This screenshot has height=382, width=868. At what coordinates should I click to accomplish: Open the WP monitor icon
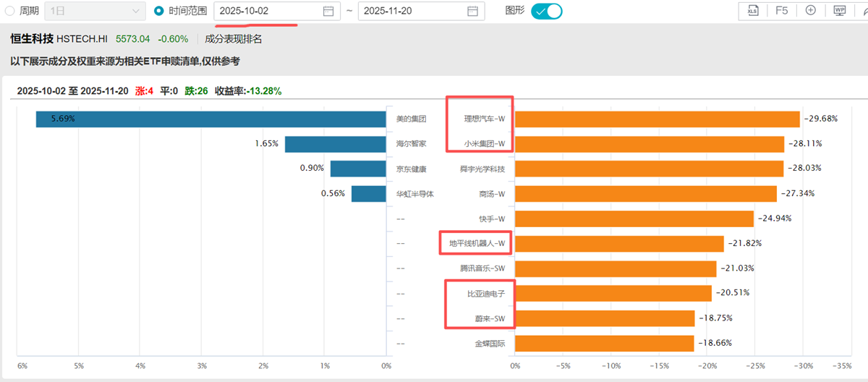[x=840, y=11]
